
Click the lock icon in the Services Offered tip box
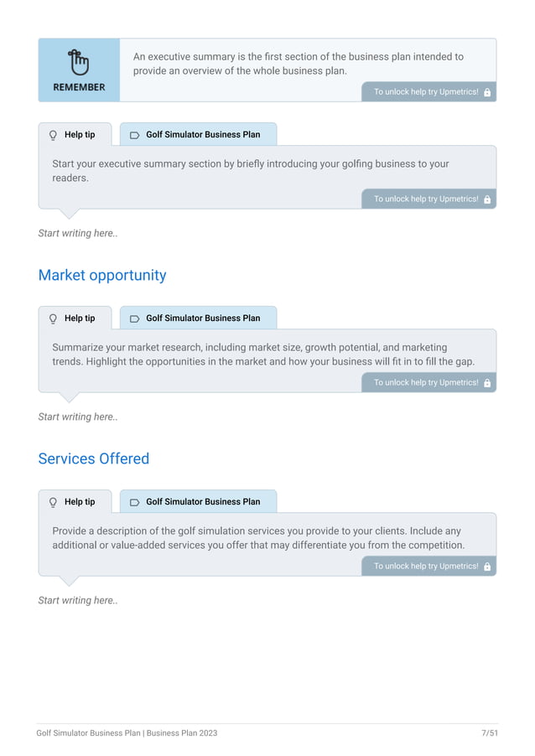point(487,567)
